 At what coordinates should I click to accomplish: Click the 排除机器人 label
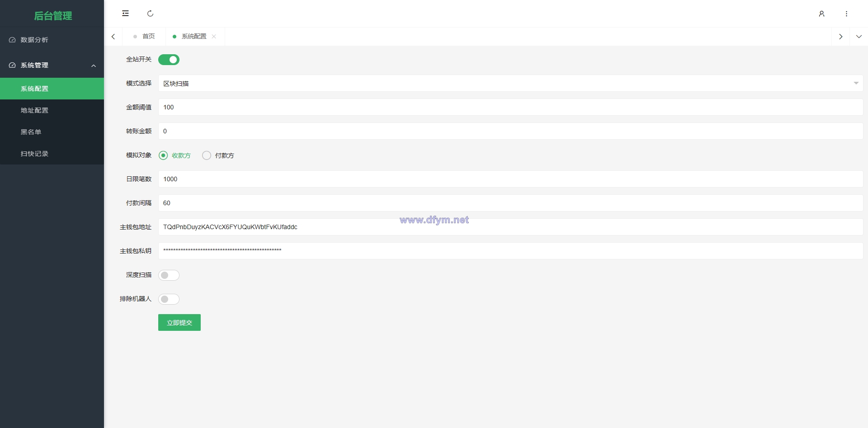point(136,299)
